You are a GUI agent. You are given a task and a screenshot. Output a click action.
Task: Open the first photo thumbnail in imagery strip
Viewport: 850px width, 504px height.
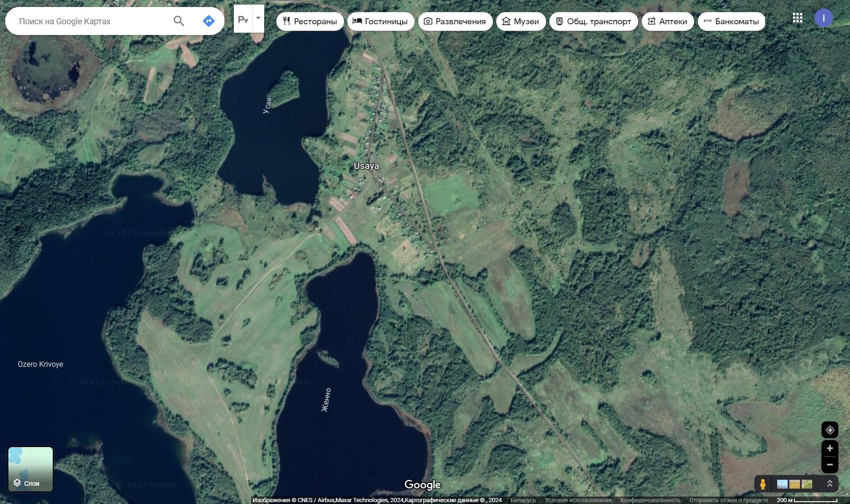782,484
